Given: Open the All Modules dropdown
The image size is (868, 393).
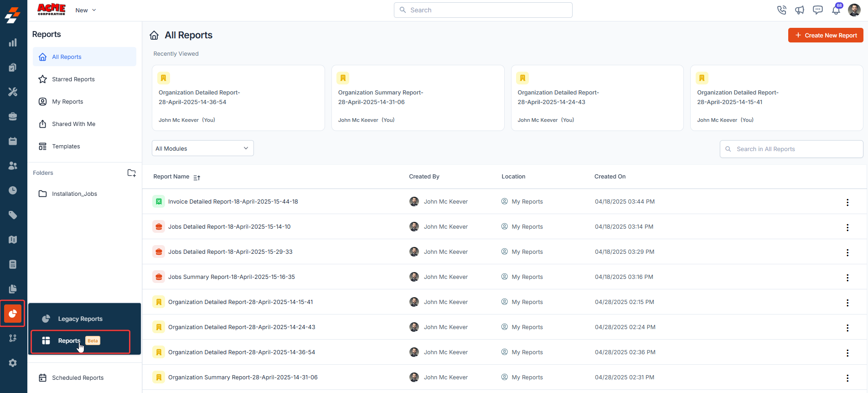Looking at the screenshot, I should (202, 148).
